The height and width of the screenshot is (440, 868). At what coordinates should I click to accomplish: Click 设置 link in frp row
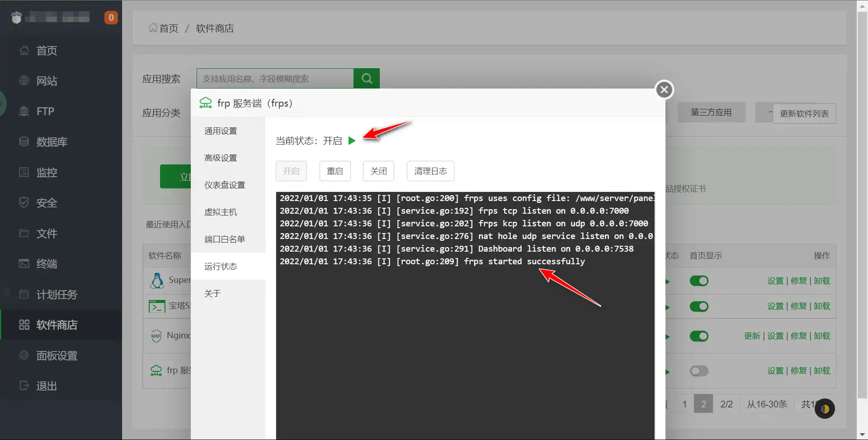[x=775, y=371]
